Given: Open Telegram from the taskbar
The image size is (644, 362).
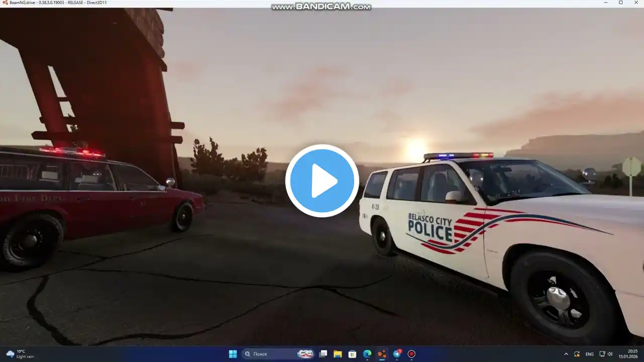Looking at the screenshot, I should [397, 354].
